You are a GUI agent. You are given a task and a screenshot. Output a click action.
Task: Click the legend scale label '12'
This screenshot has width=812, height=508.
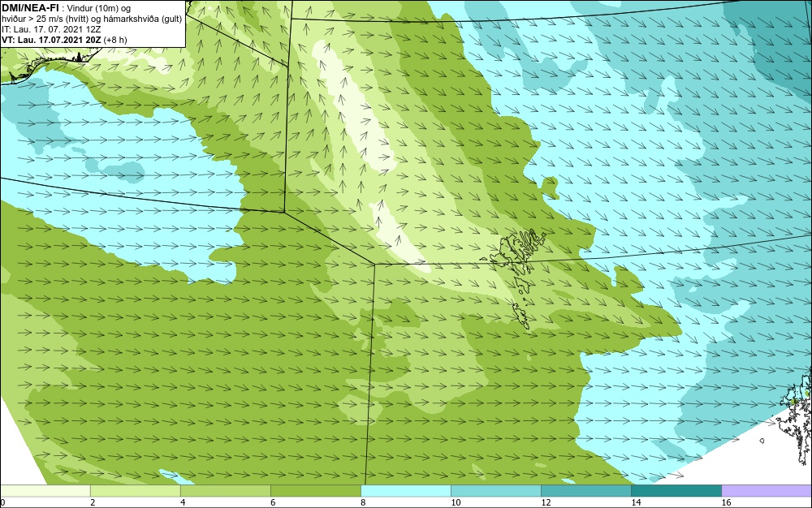pos(546,502)
